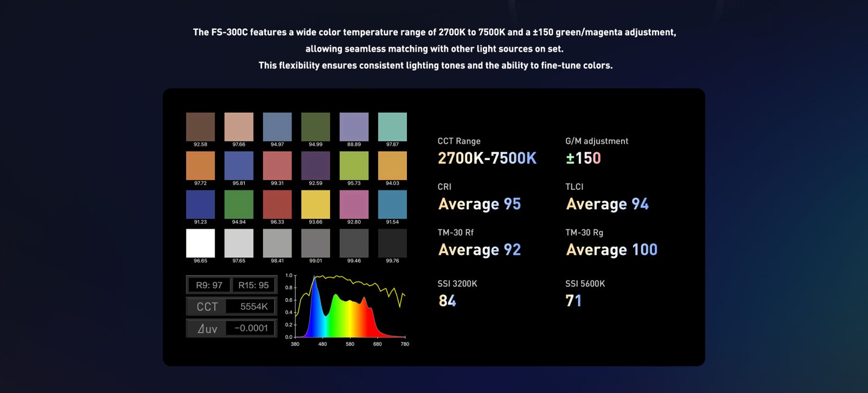Screen dimensions: 868x393
Task: Click the SSI value 84
Action: point(448,301)
